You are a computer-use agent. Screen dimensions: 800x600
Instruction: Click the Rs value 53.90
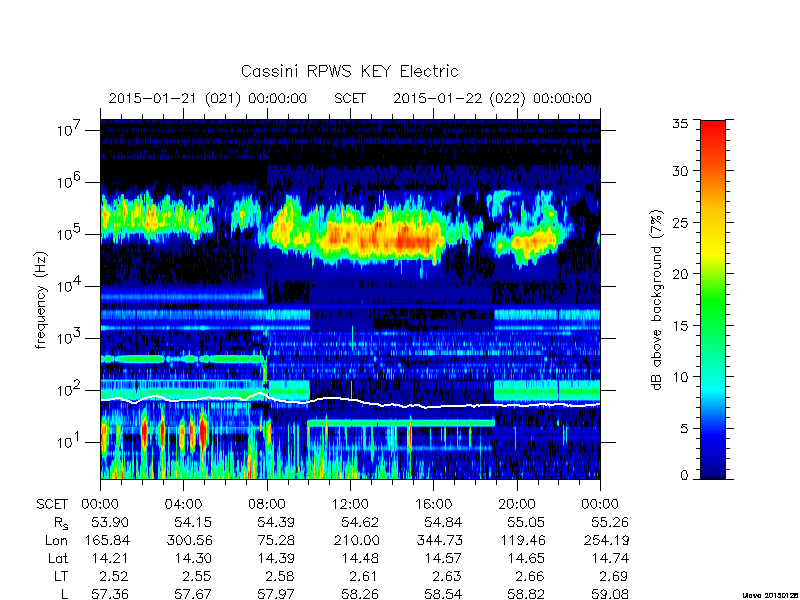[x=111, y=522]
